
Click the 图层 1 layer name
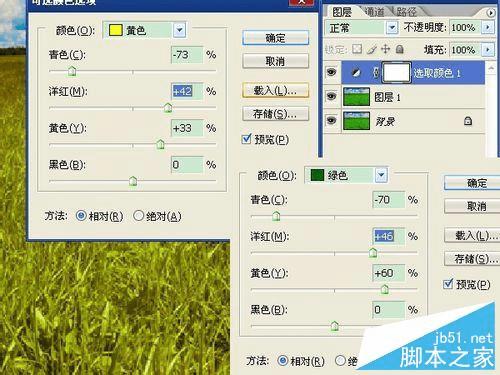pos(387,97)
